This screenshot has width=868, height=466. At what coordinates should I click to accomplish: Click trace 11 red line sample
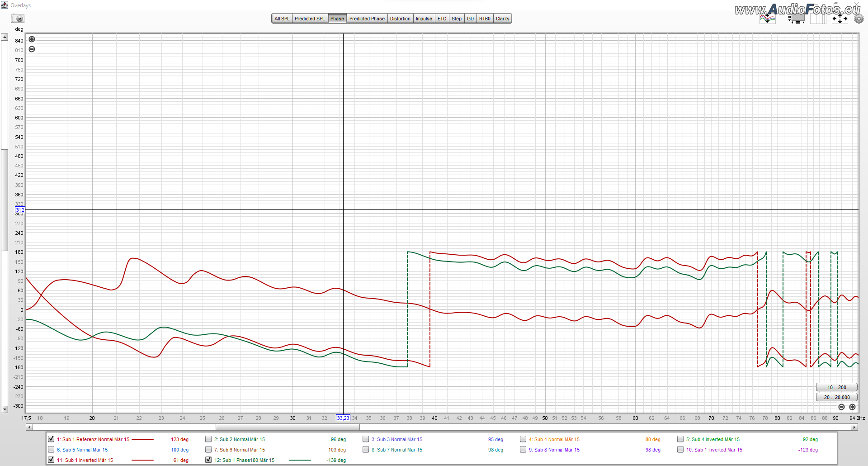click(143, 460)
